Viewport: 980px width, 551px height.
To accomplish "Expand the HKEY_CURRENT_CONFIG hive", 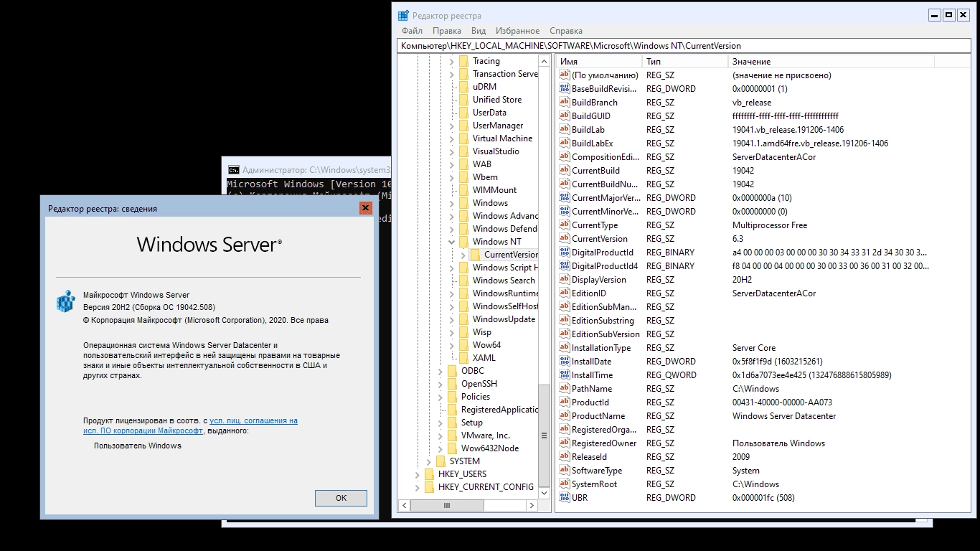I will pos(417,487).
